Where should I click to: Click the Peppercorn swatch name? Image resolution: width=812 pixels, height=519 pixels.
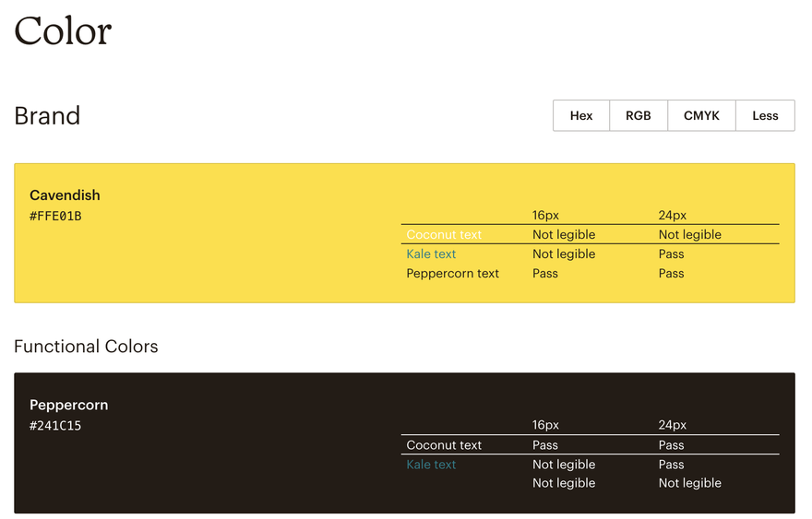68,405
